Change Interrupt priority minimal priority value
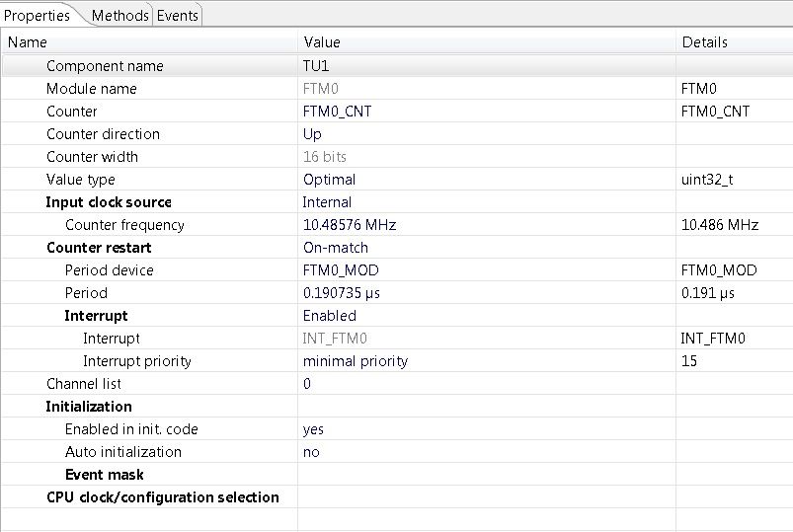The image size is (793, 532). click(x=484, y=361)
